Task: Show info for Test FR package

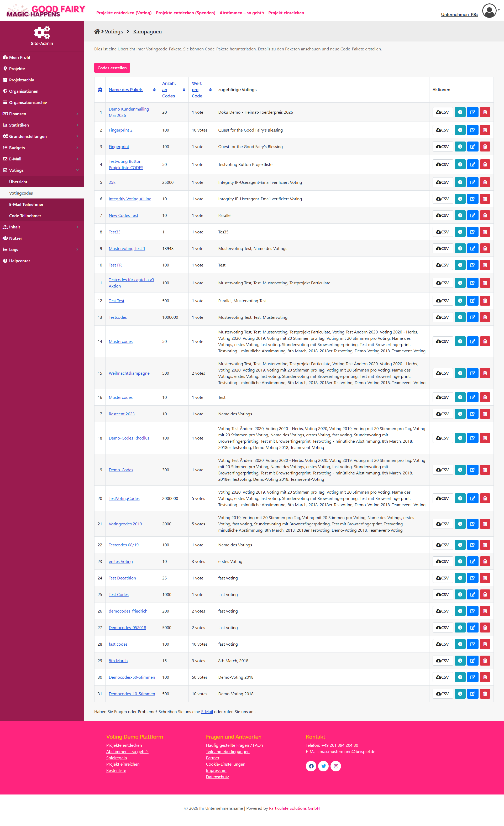Action: click(460, 265)
